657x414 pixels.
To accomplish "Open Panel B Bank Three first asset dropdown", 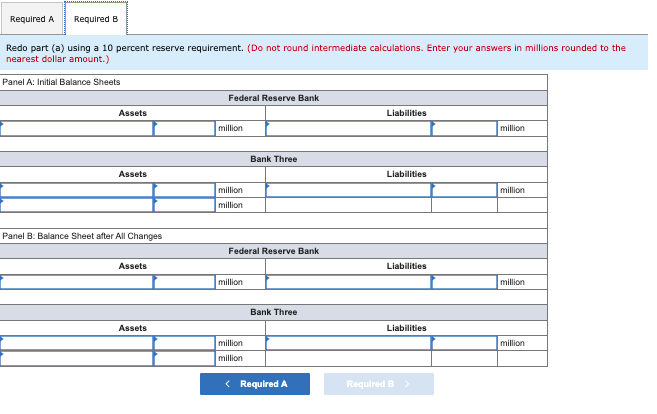I will [x=77, y=343].
